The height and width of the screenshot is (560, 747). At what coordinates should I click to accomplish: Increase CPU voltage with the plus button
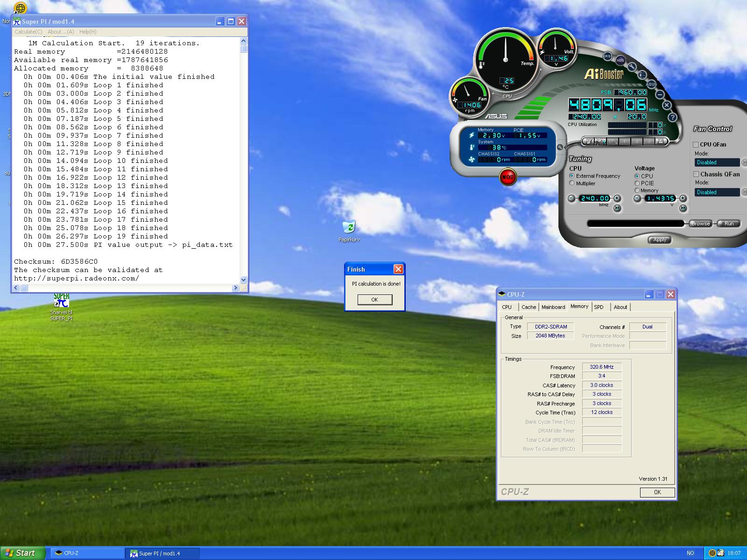click(x=683, y=198)
